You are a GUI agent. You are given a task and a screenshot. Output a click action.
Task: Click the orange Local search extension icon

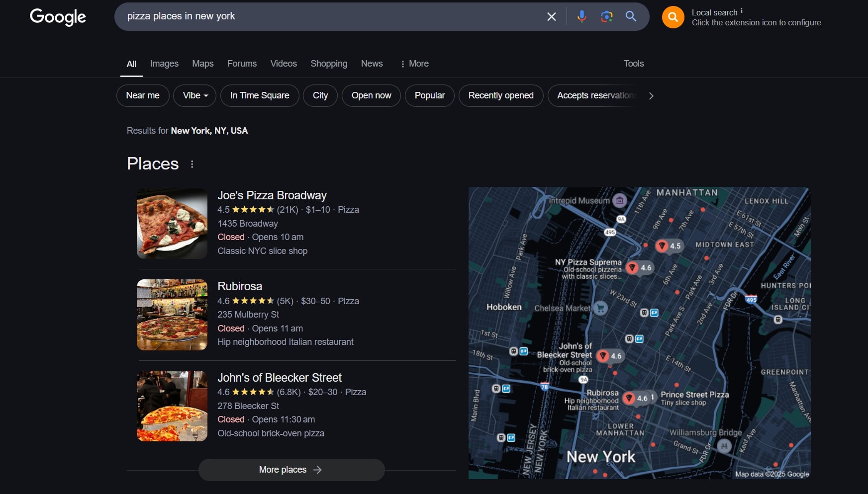pos(673,17)
